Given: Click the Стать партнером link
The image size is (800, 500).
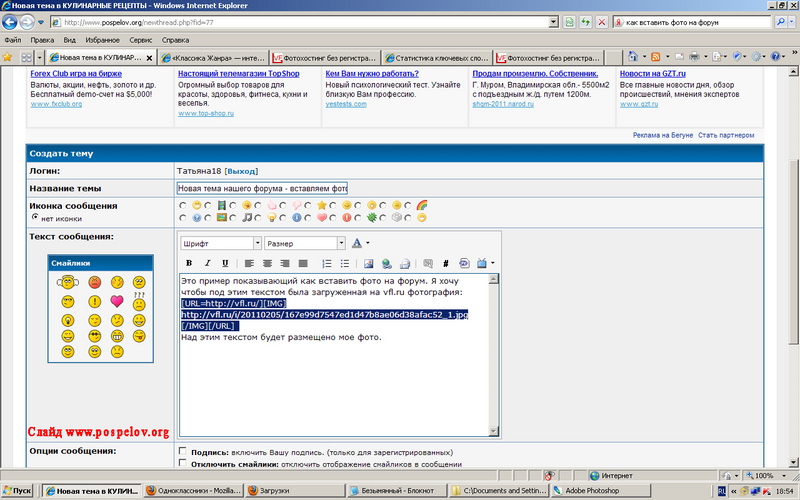Looking at the screenshot, I should (x=726, y=135).
